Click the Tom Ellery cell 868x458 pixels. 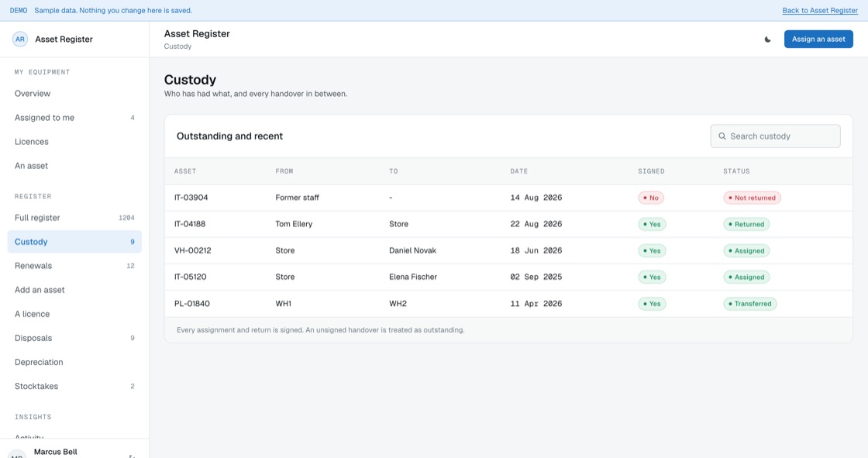(294, 224)
